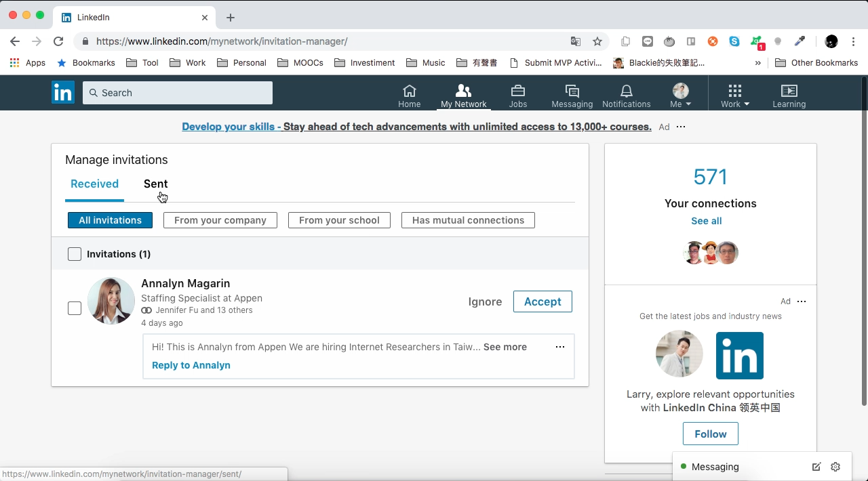Open the Bookmarks folder in bookmarks bar

[x=86, y=63]
